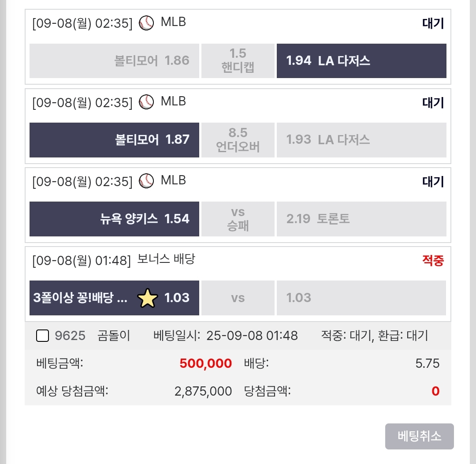Click the 1.5 핸디캡 center cell

238,61
